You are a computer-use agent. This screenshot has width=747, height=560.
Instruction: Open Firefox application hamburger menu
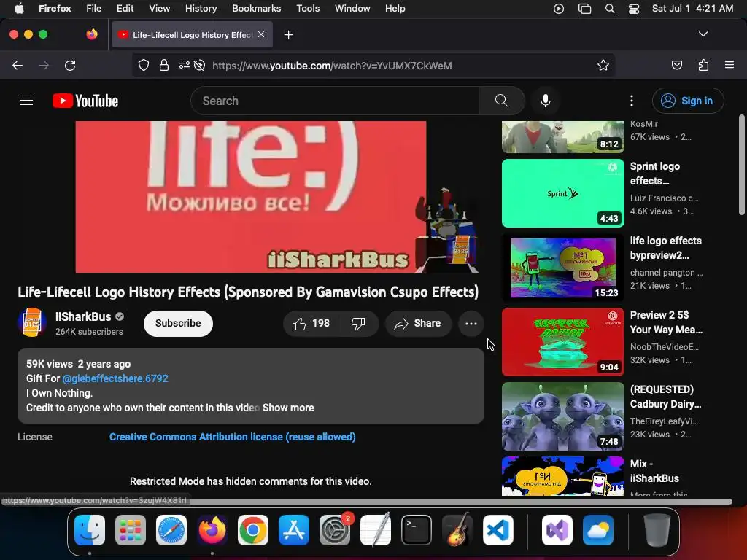click(729, 65)
